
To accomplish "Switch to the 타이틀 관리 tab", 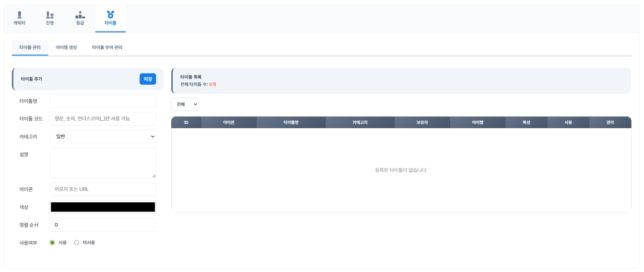I will 30,48.
